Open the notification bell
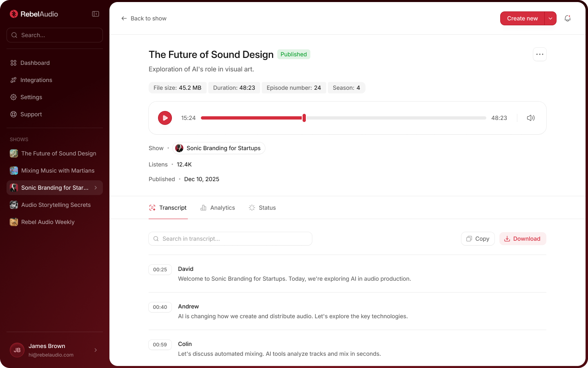Image resolution: width=588 pixels, height=368 pixels. click(568, 18)
